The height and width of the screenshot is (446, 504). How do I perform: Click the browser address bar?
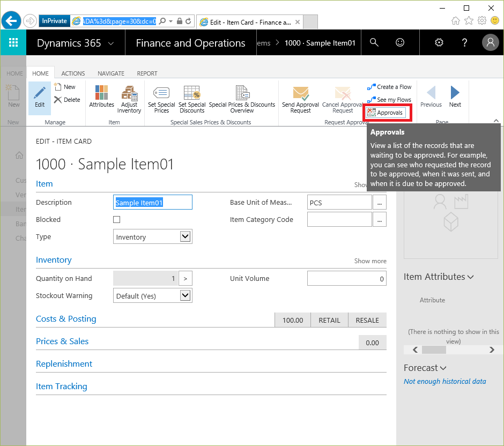pos(119,21)
